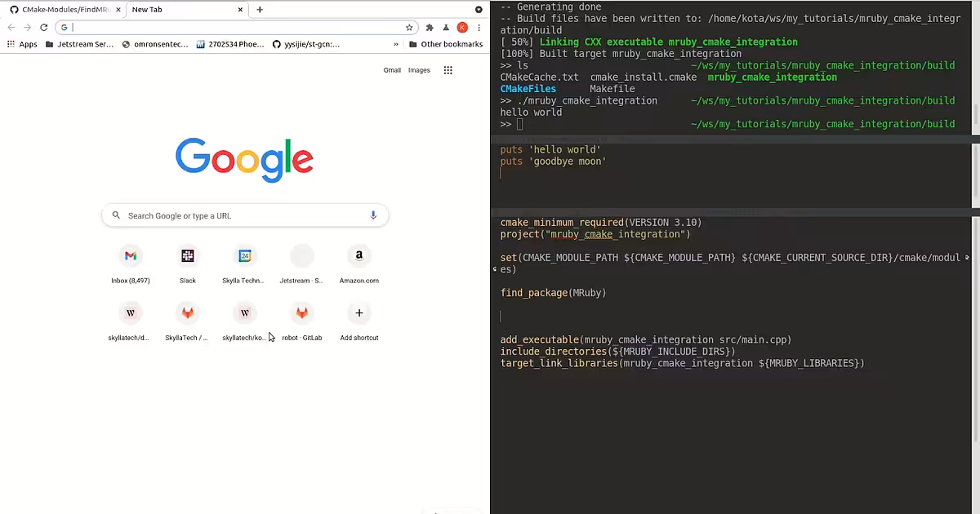Viewport: 980px width, 514px height.
Task: Click the terminal pane scrollbar
Action: [x=976, y=113]
